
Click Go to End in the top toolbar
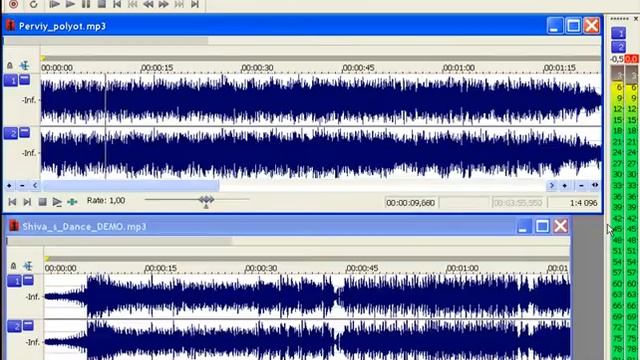[195, 4]
